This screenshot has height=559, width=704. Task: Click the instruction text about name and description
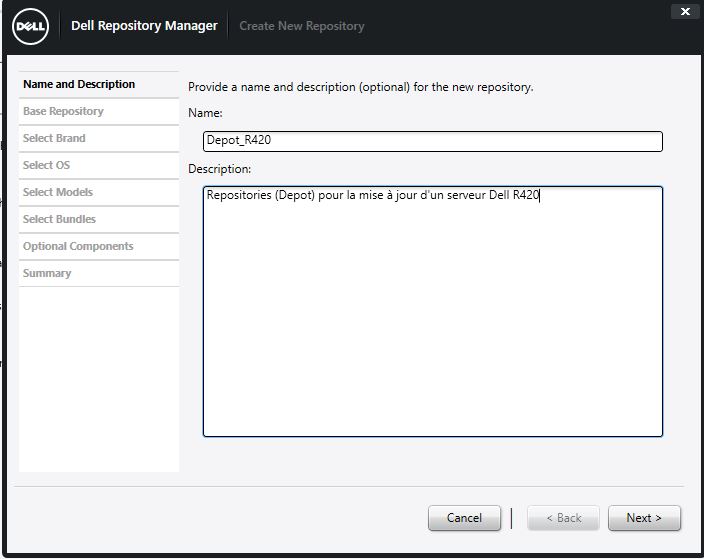pyautogui.click(x=361, y=87)
